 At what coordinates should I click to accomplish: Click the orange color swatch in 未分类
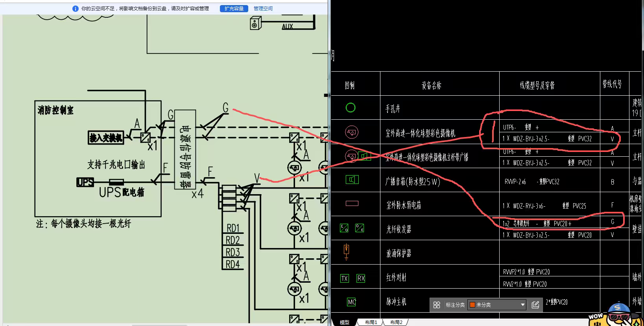click(472, 305)
